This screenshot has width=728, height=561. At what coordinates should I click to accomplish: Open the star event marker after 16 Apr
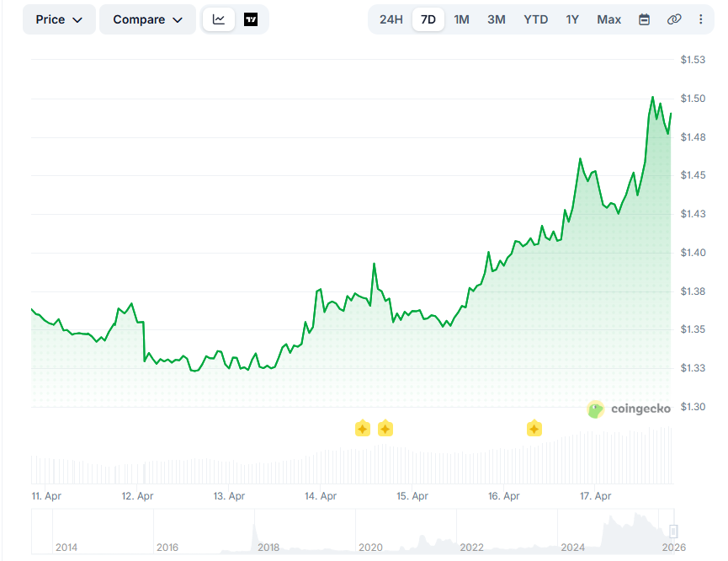pyautogui.click(x=534, y=429)
